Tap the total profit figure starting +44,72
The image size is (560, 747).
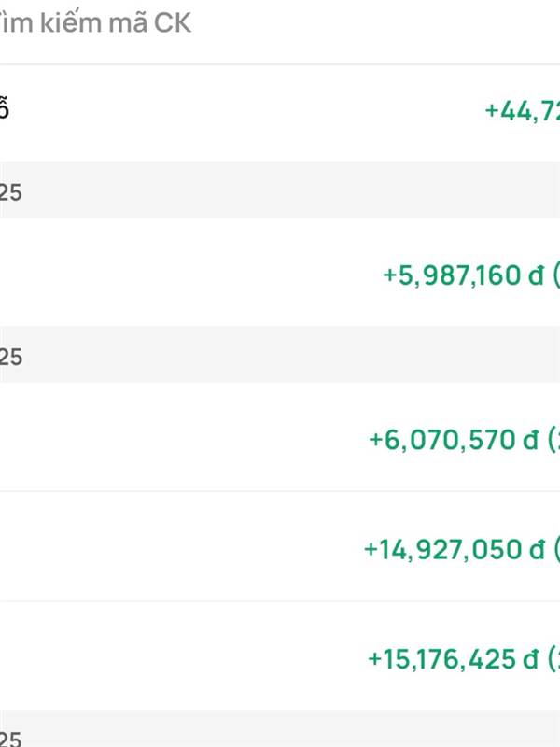(x=523, y=111)
